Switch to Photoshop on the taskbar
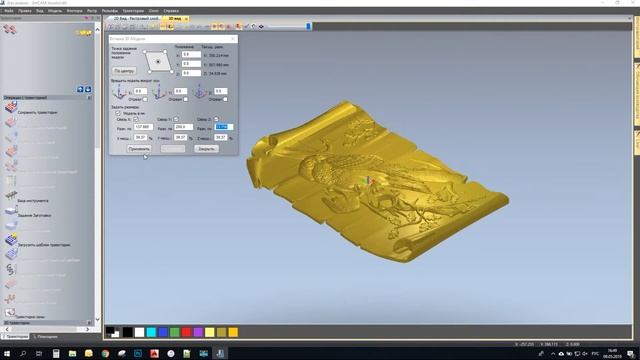Image resolution: width=640 pixels, height=360 pixels. 138,353
